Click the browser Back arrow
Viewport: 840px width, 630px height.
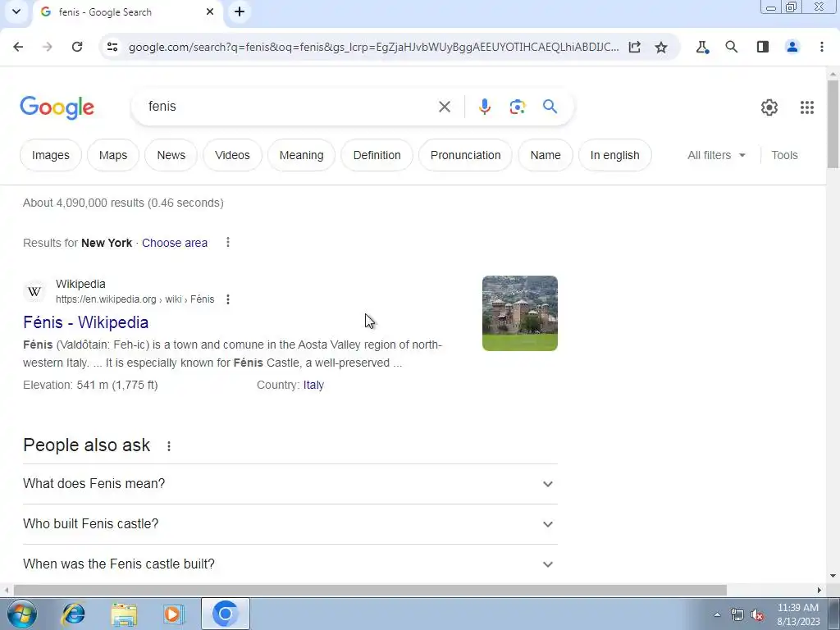point(18,47)
